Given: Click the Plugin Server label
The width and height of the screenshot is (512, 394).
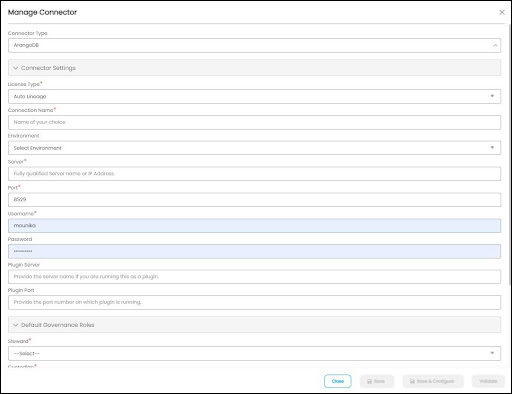Looking at the screenshot, I should [24, 265].
